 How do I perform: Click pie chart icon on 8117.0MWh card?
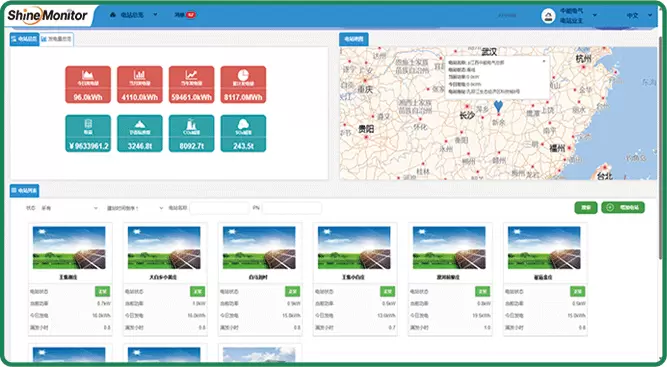click(x=243, y=74)
